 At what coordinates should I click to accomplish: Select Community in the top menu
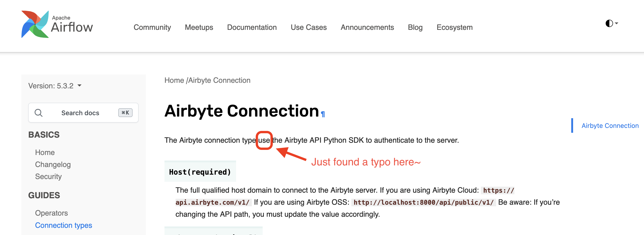tap(152, 28)
